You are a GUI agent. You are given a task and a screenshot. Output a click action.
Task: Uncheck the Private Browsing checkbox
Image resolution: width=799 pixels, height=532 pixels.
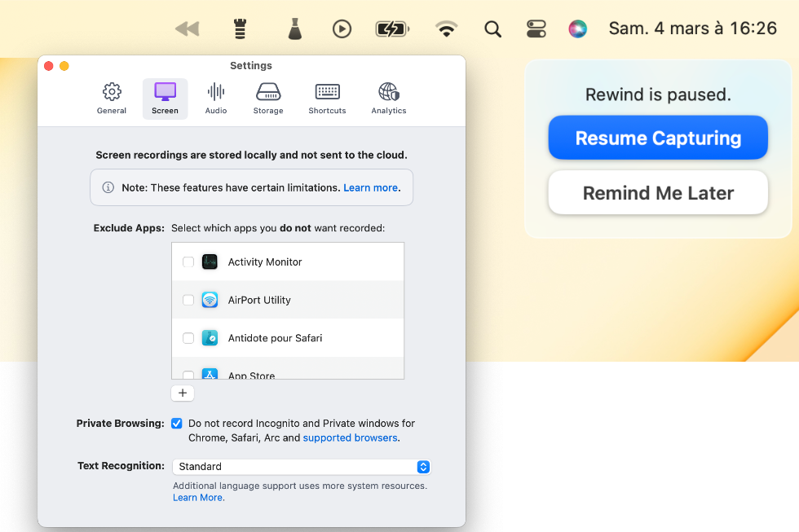[x=177, y=424]
